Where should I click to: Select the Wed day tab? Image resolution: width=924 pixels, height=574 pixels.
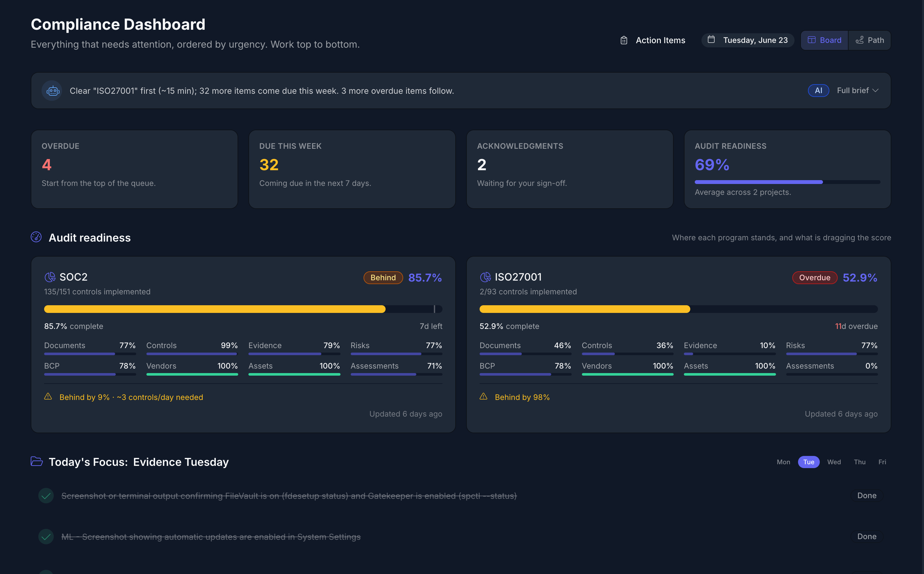point(834,462)
